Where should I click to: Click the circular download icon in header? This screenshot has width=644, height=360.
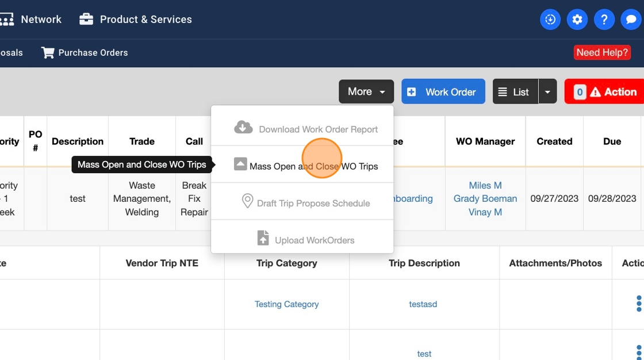[550, 20]
